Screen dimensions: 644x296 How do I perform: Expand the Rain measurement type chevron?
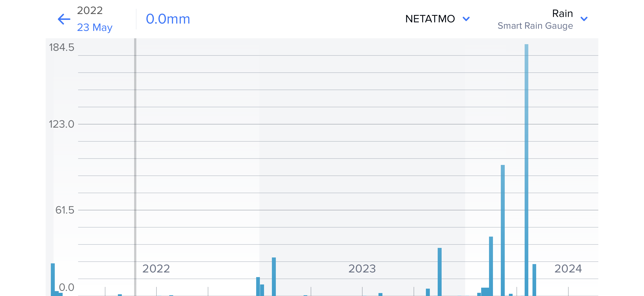tap(584, 19)
